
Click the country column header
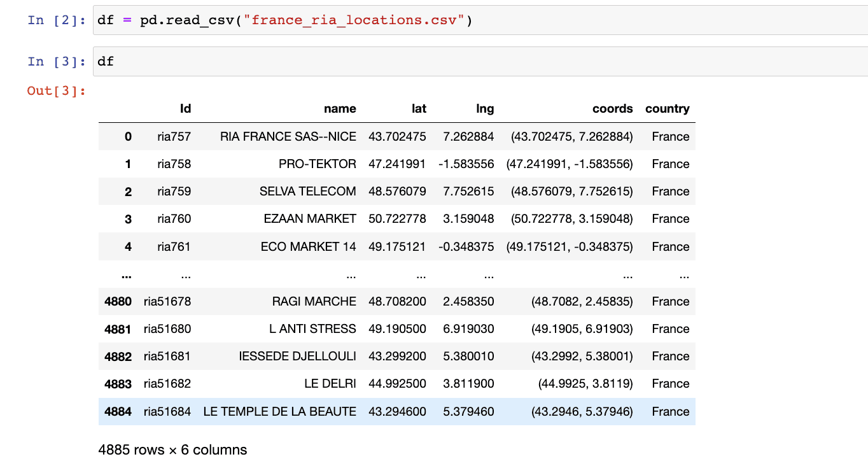667,109
